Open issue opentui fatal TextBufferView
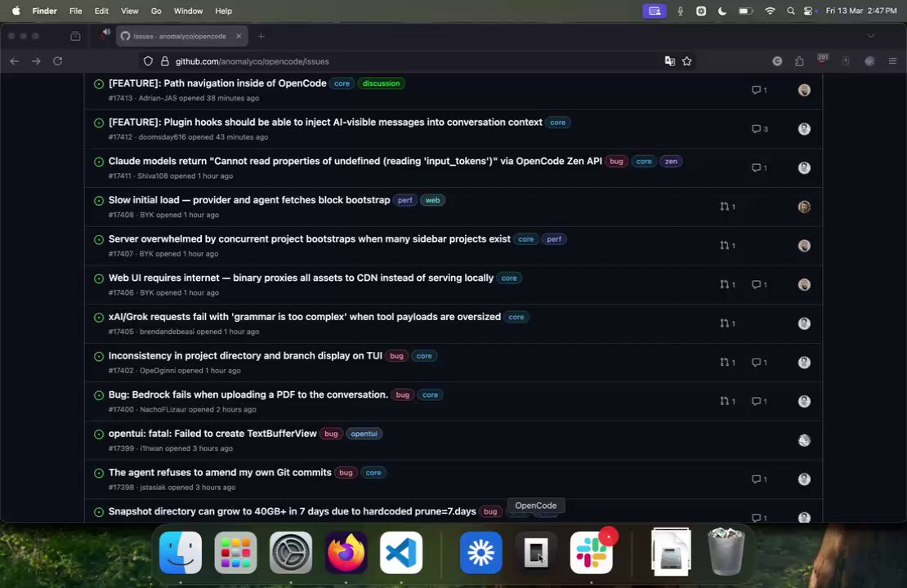The image size is (907, 588). [x=212, y=434]
